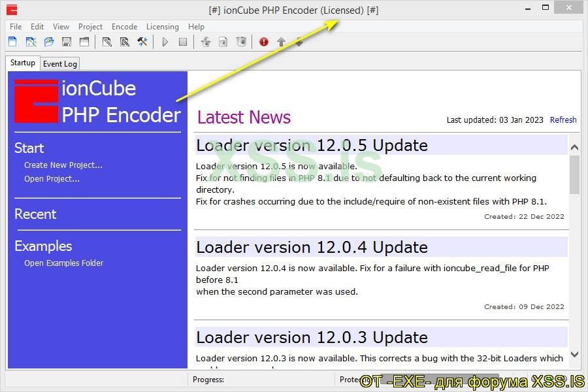Click the Recent section heading

point(35,214)
